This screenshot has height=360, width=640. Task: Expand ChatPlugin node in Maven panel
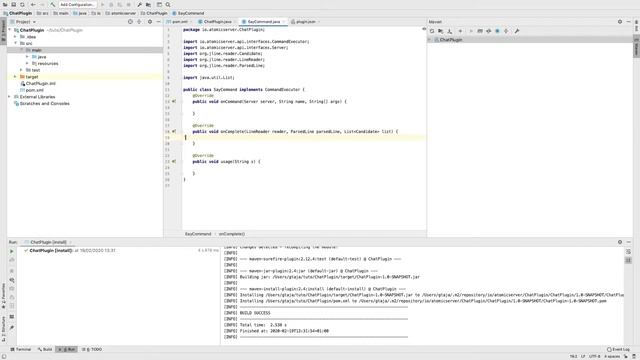429,40
